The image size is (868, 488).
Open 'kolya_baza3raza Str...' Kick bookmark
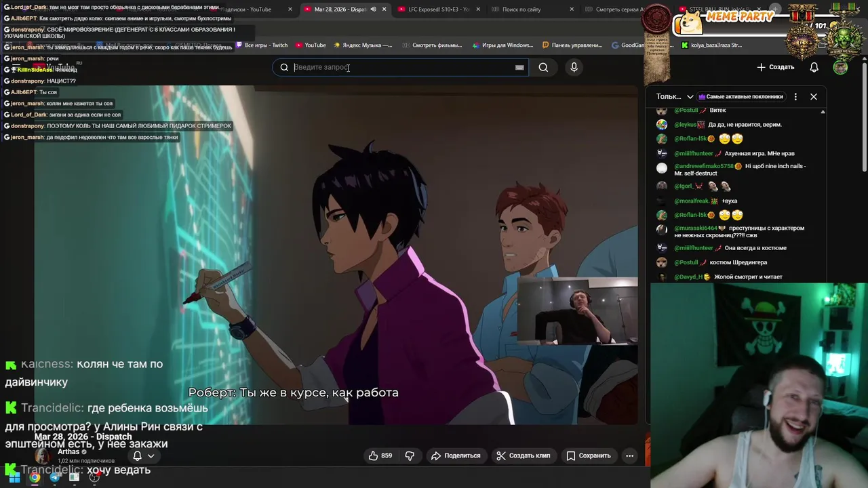tap(711, 45)
